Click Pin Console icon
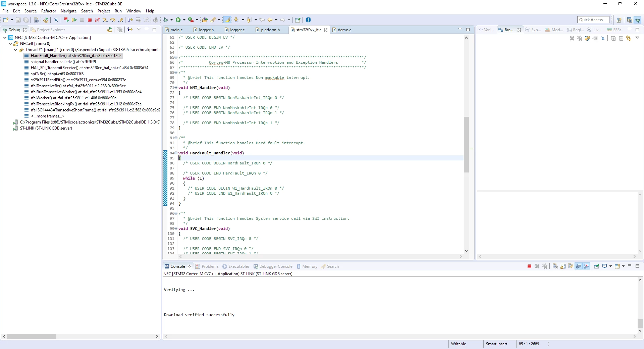This screenshot has height=349, width=644. click(x=596, y=266)
